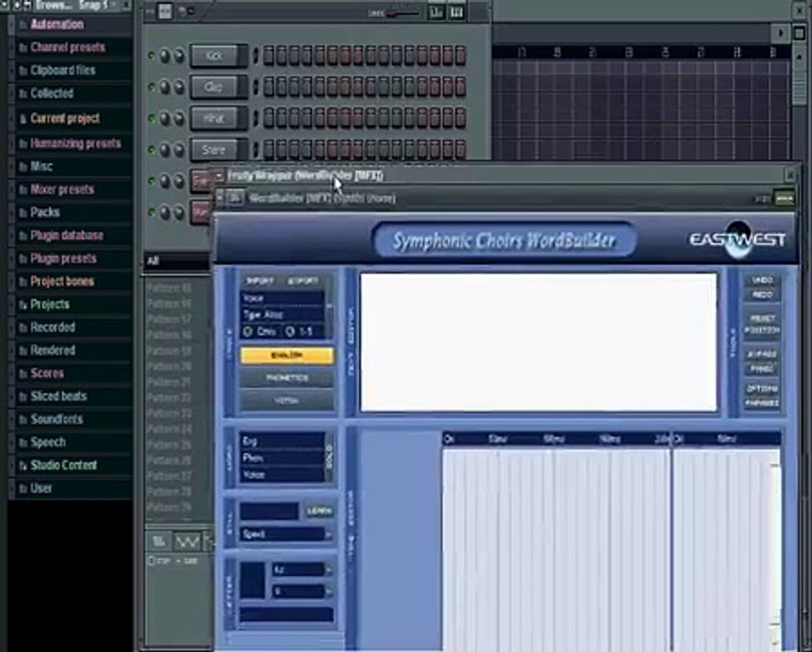Open the Mixer presets browser entry

[62, 190]
